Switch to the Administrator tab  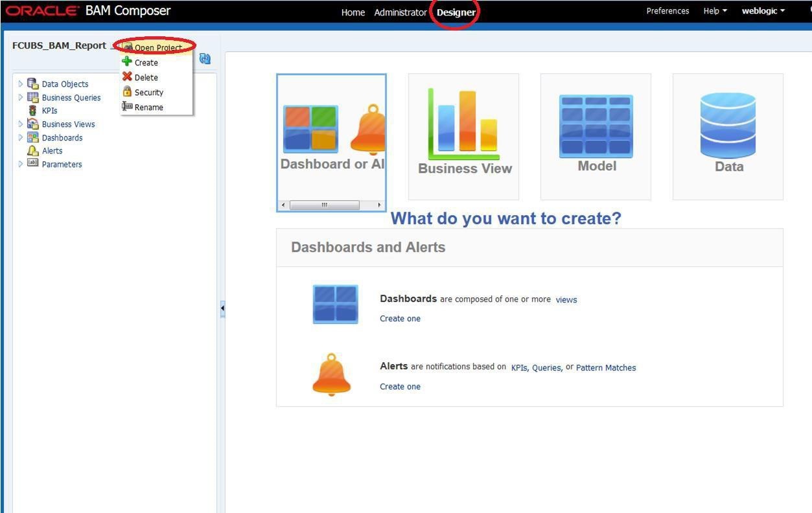click(400, 12)
